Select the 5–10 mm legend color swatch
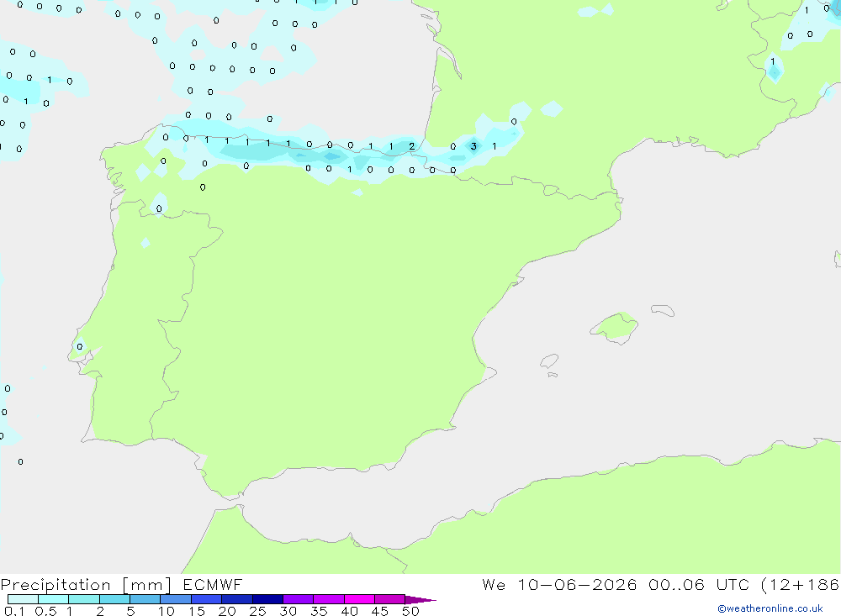Screen dimensions: 841x616 tap(145, 599)
